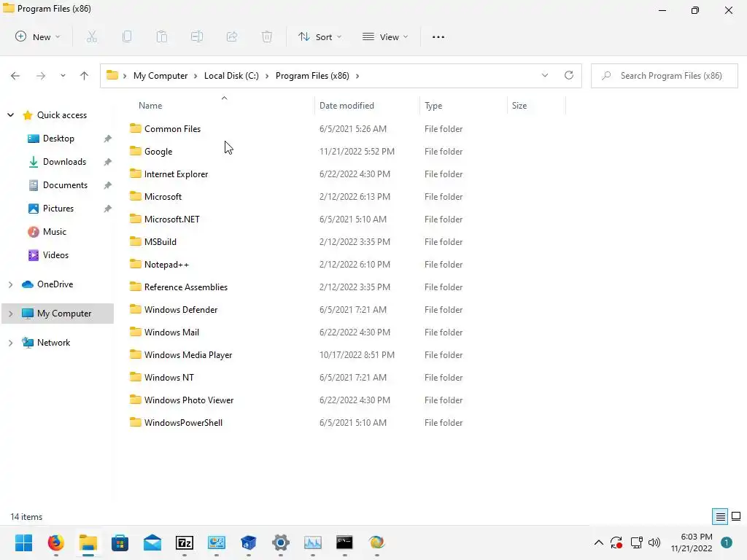Select the Common Files folder
The height and width of the screenshot is (560, 747).
172,128
